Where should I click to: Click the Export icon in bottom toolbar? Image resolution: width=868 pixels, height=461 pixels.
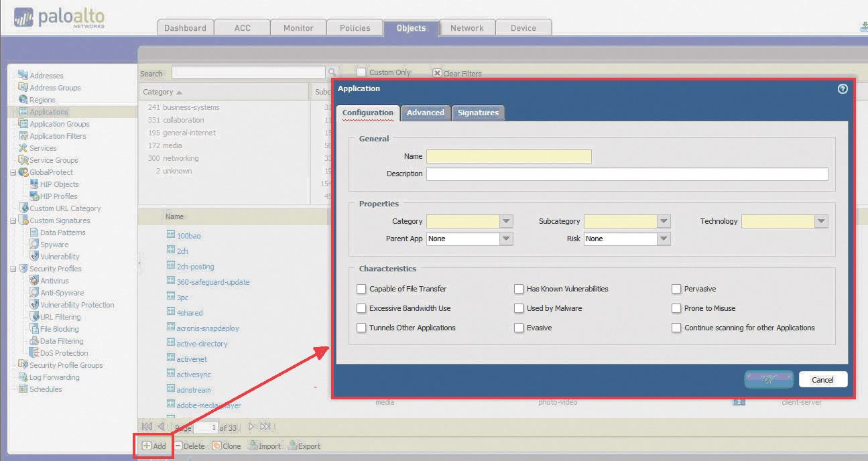click(292, 446)
